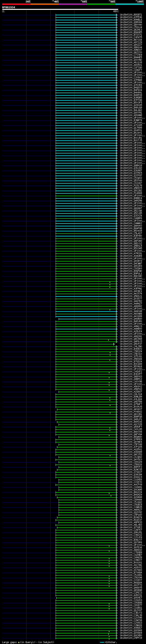The image size is (146, 644).
Task: Select hit label UniRef100_Q4P6J3
Action: click(131, 341)
